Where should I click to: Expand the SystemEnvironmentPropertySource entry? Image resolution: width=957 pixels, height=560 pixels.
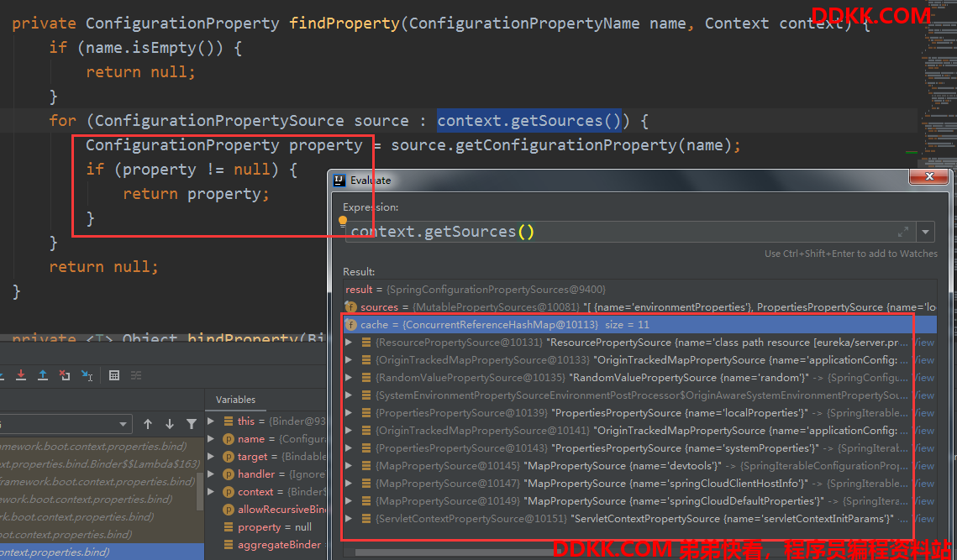point(350,395)
